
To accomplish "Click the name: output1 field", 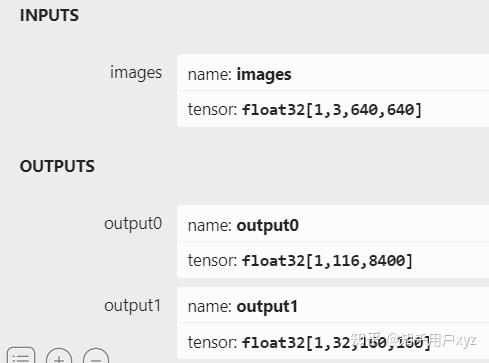I will (x=333, y=306).
